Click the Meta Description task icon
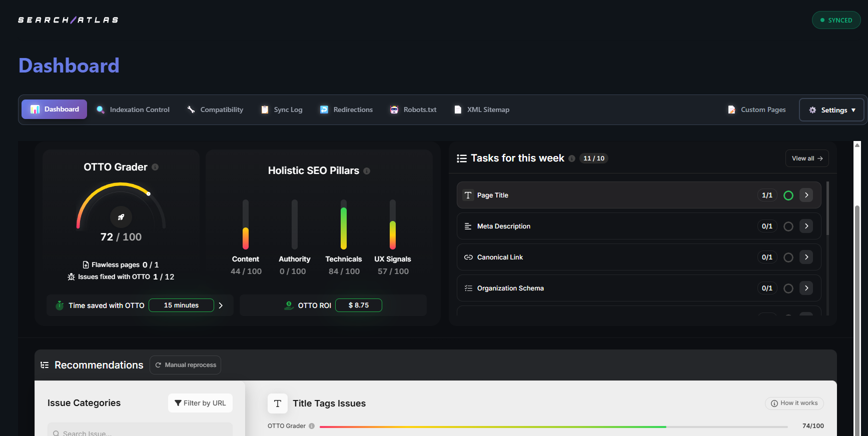 tap(468, 226)
